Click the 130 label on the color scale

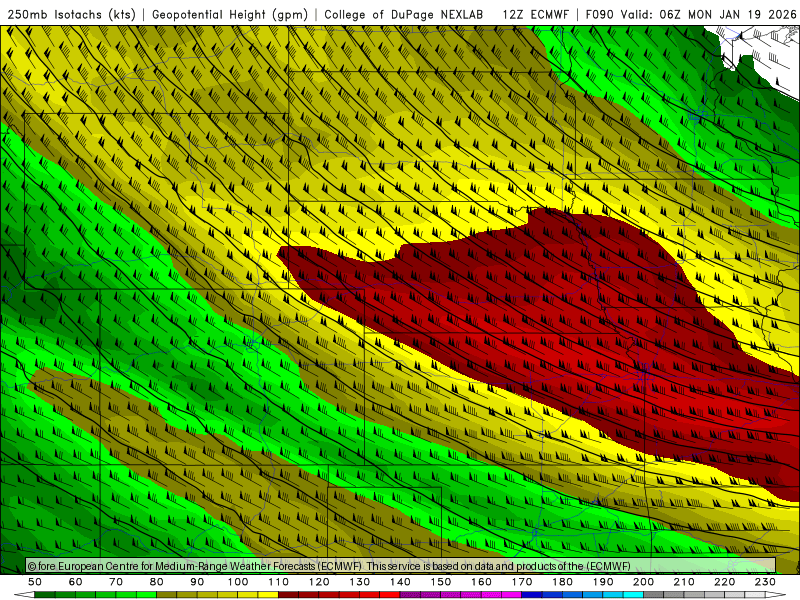360,582
